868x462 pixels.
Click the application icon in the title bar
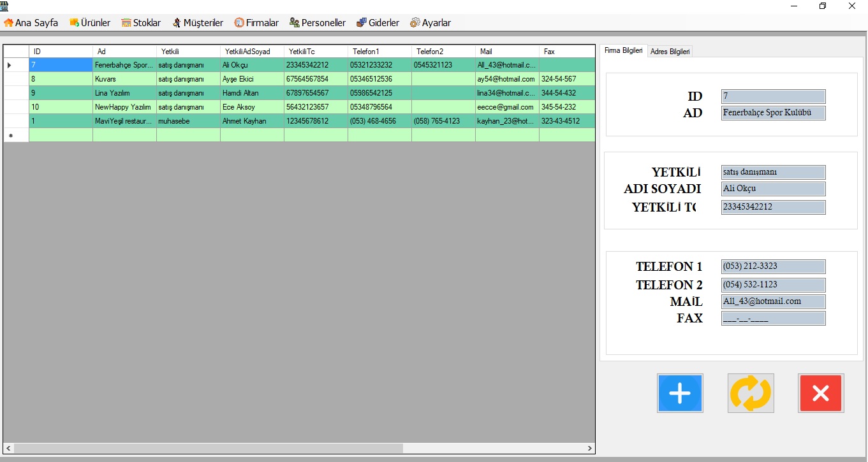(5, 6)
